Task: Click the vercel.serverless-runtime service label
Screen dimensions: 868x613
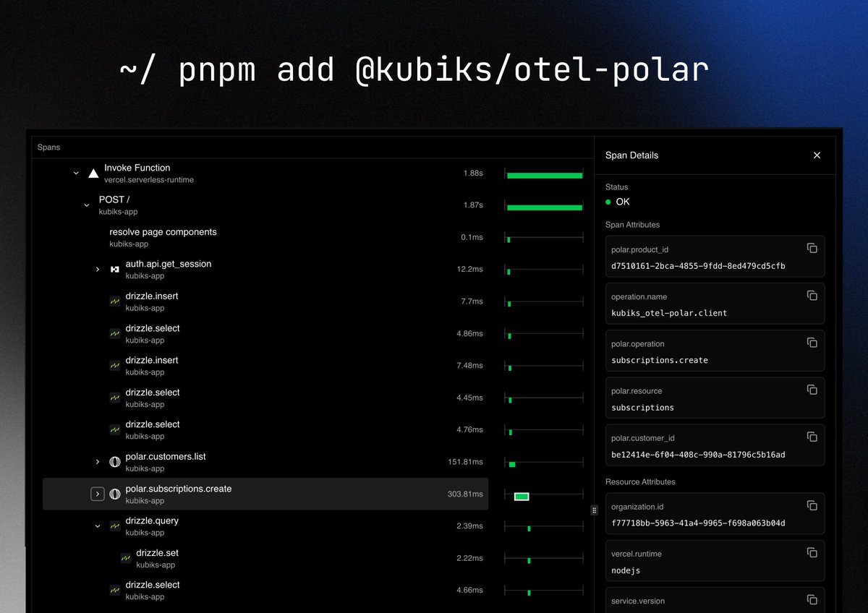Action: [x=149, y=180]
